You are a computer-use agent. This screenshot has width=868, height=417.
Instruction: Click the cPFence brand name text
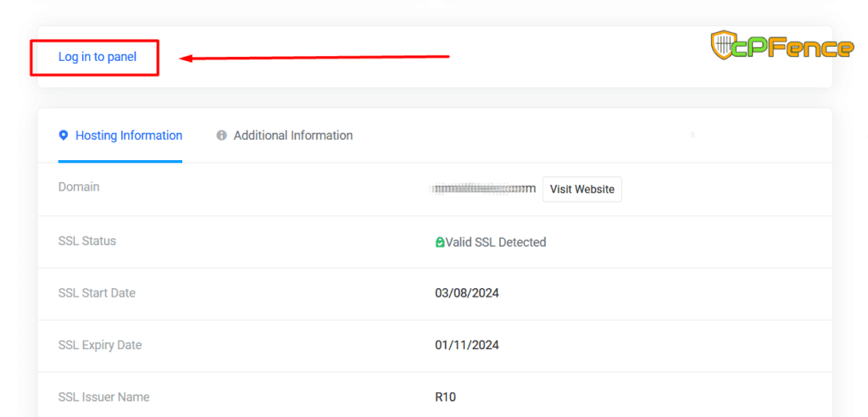798,47
